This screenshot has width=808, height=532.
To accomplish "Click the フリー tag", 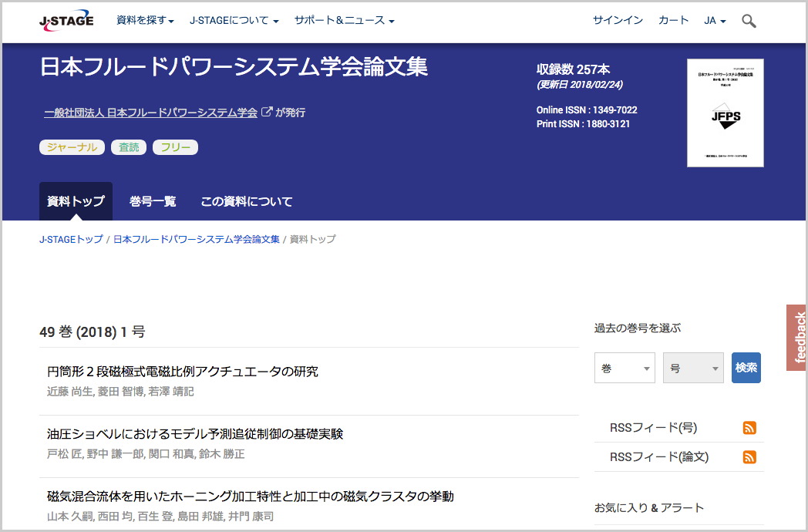I will coord(175,147).
